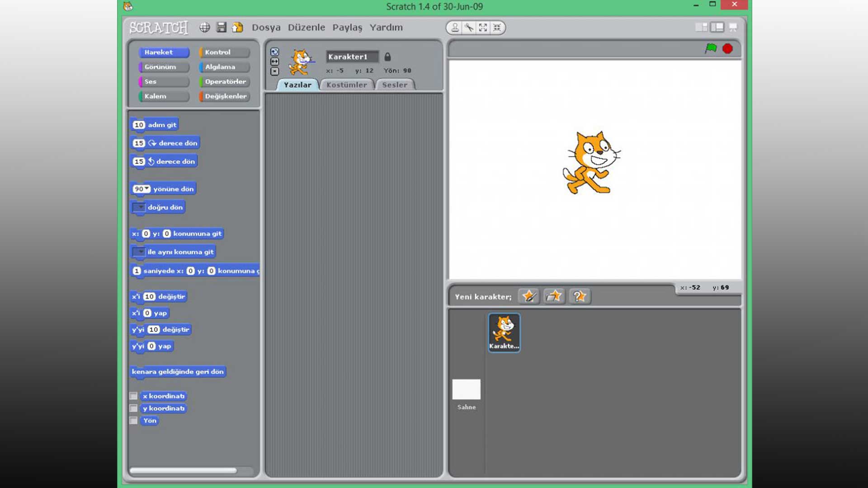Open the language globe icon
This screenshot has width=868, height=488.
coord(205,28)
